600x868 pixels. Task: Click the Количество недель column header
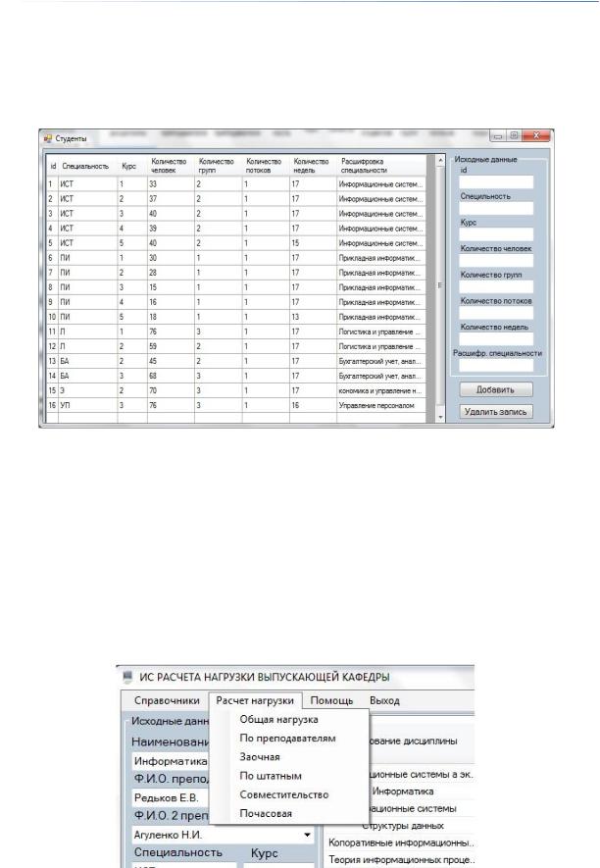(313, 166)
